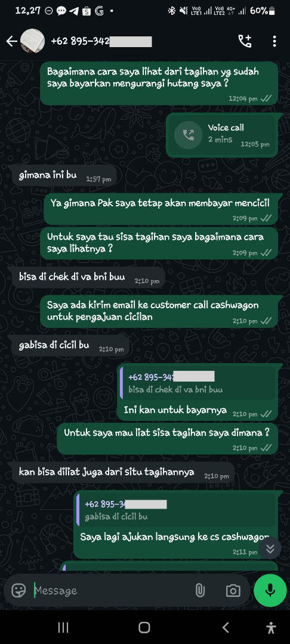This screenshot has width=290, height=644.
Task: Tap the Android home button
Action: (x=144, y=627)
